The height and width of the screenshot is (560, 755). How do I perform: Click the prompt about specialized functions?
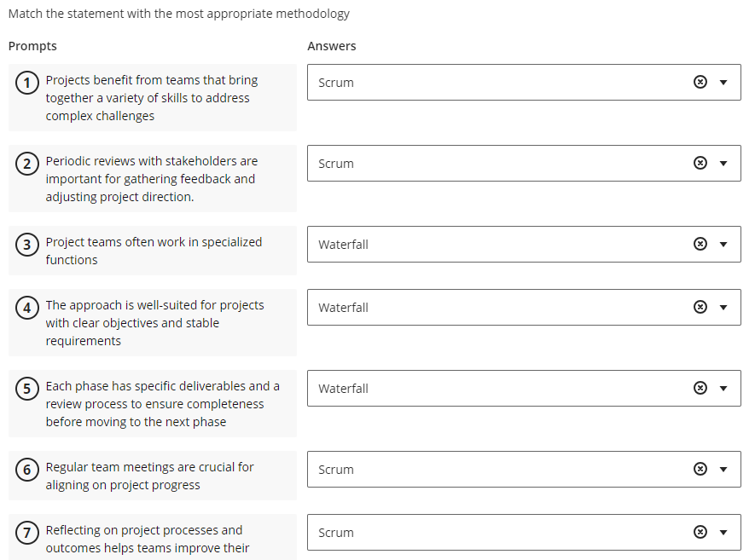click(152, 251)
